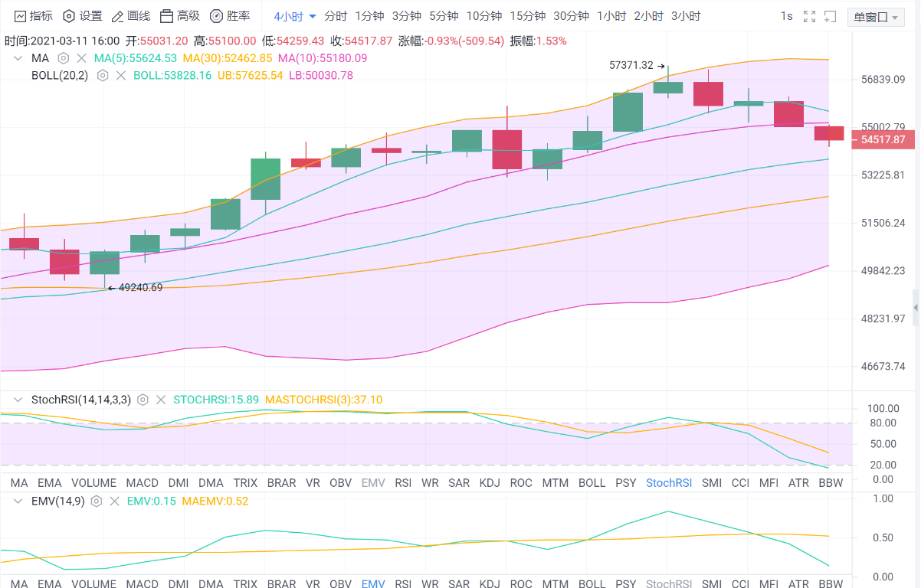Choose SMI in the StochRSI panel's indicator row
921x588 pixels.
coord(712,483)
